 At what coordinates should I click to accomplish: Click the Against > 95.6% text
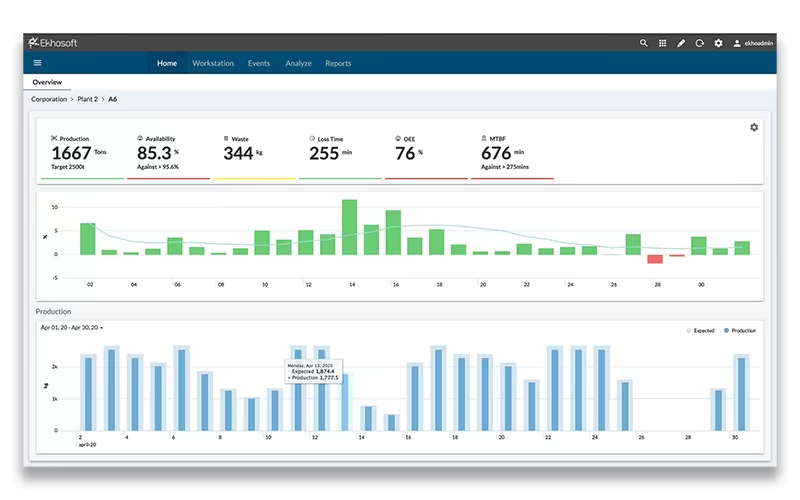coord(158,167)
